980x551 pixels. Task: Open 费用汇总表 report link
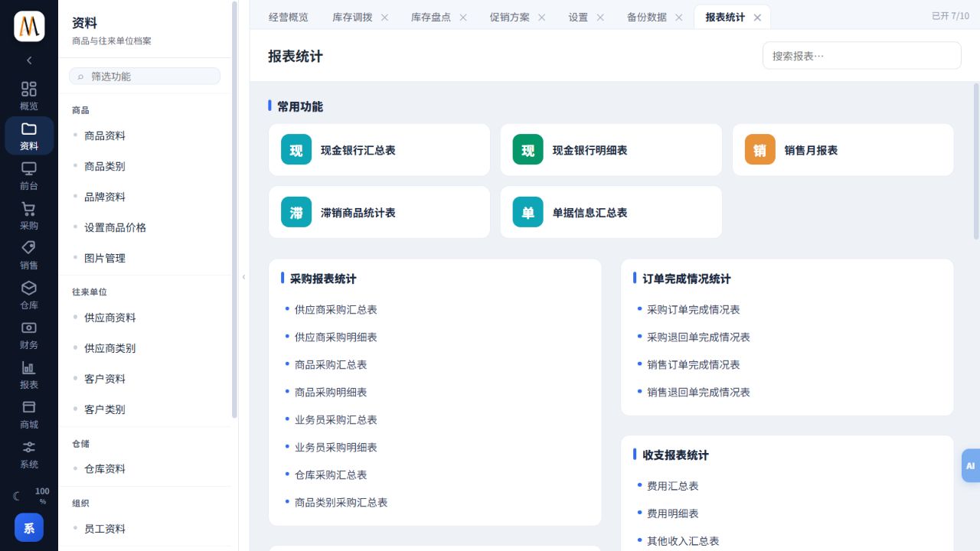tap(673, 486)
